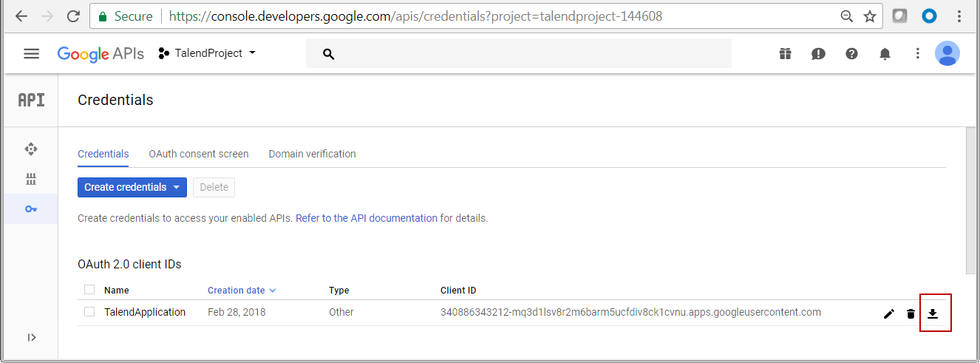Toggle the select-all checkbox in Name header
Image resolution: width=980 pixels, height=363 pixels.
[x=89, y=290]
